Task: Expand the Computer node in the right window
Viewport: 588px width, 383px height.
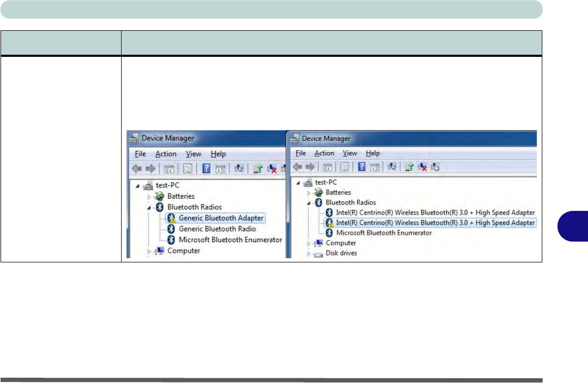Action: pyautogui.click(x=310, y=243)
